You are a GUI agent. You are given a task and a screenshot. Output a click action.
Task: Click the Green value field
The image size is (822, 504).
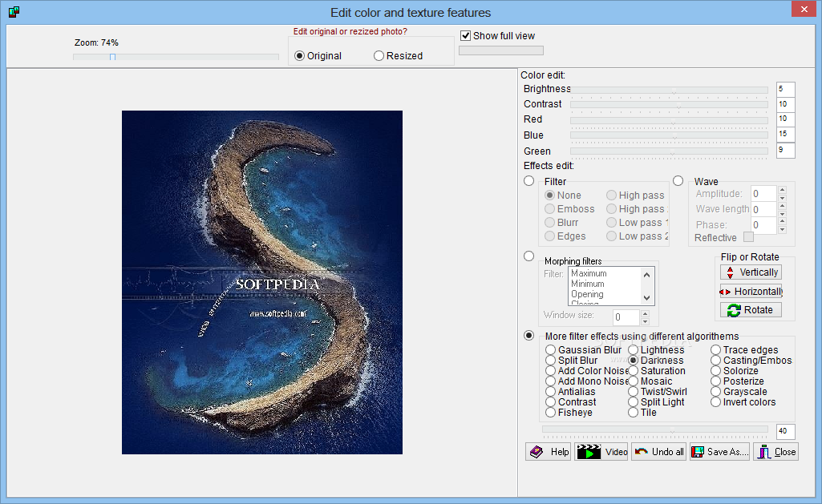tap(785, 151)
